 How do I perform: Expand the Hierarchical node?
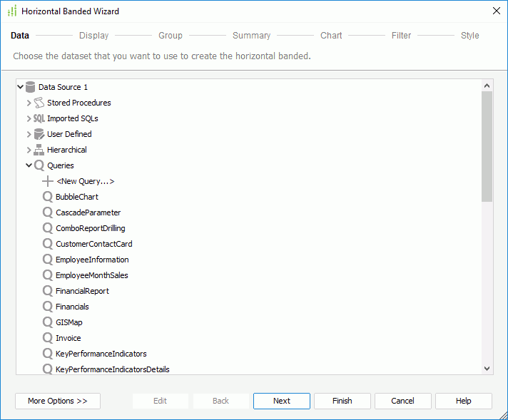pyautogui.click(x=29, y=150)
